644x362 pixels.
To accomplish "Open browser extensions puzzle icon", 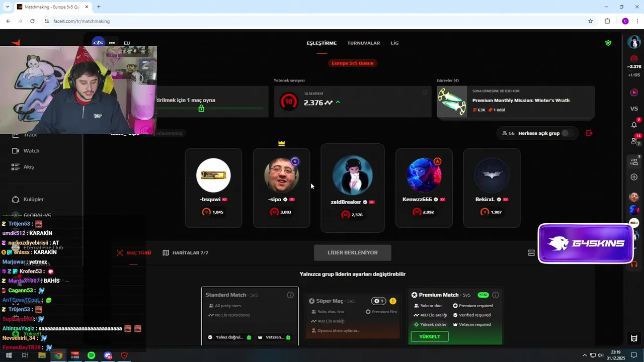I will (607, 21).
